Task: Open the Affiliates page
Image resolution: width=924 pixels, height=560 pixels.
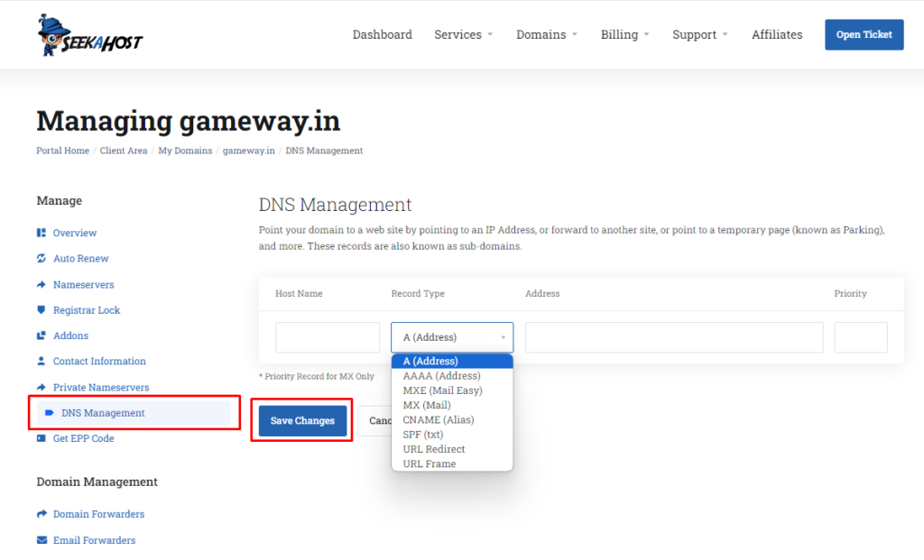Action: [777, 35]
